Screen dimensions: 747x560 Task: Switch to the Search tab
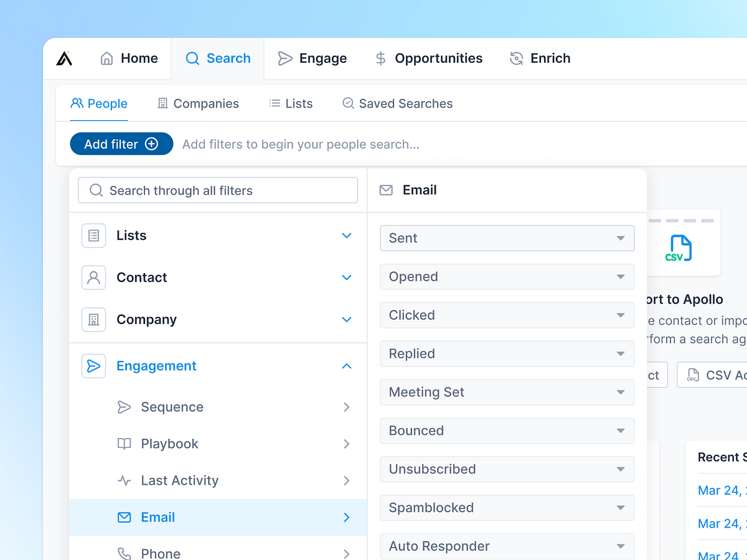coord(218,58)
